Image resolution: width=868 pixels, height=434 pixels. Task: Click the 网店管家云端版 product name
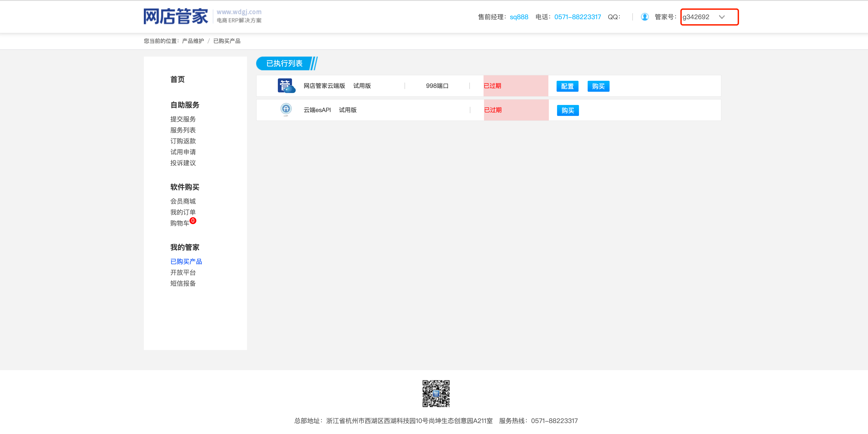click(x=324, y=86)
